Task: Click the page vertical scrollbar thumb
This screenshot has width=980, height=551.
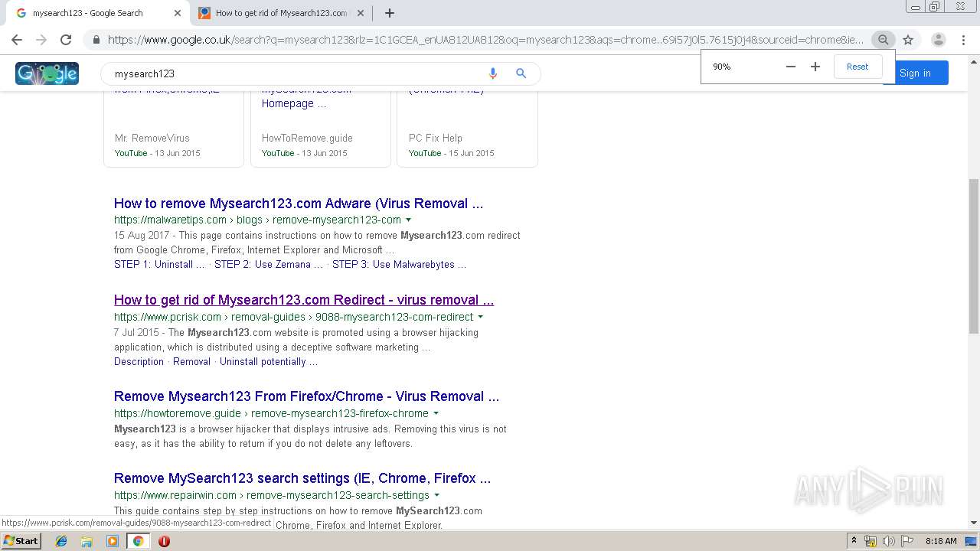Action: [x=974, y=256]
